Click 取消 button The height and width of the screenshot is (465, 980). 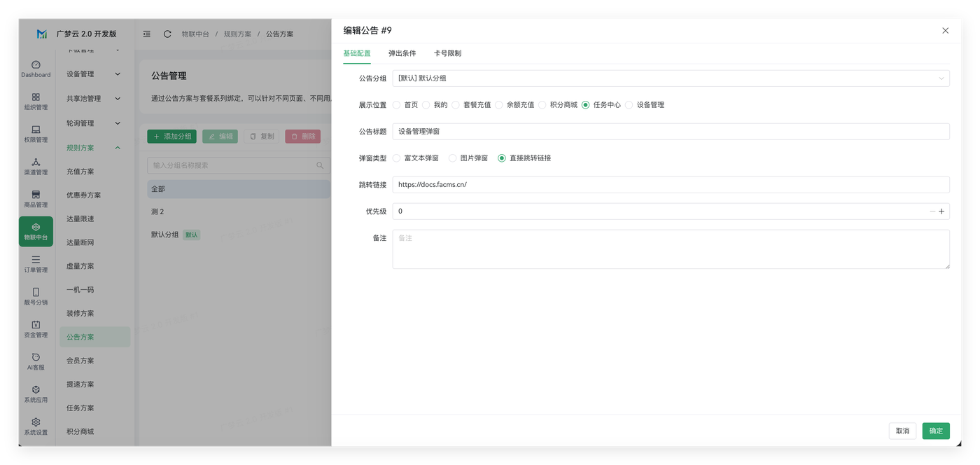pos(902,431)
